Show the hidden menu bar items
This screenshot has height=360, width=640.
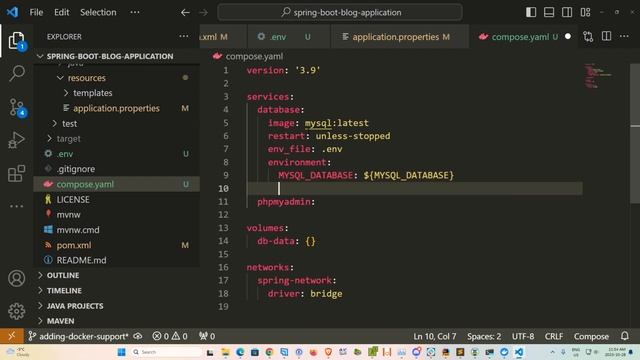pos(135,12)
